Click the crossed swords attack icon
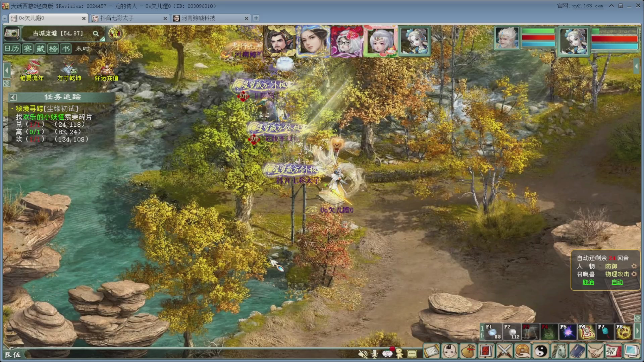Screen dimensions: 644x362 click(x=504, y=351)
